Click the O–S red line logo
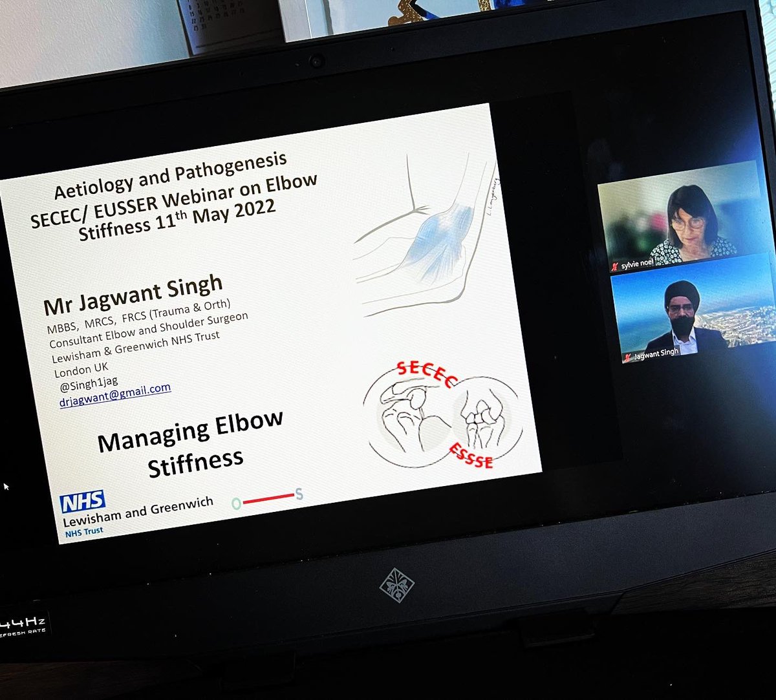 [267, 498]
